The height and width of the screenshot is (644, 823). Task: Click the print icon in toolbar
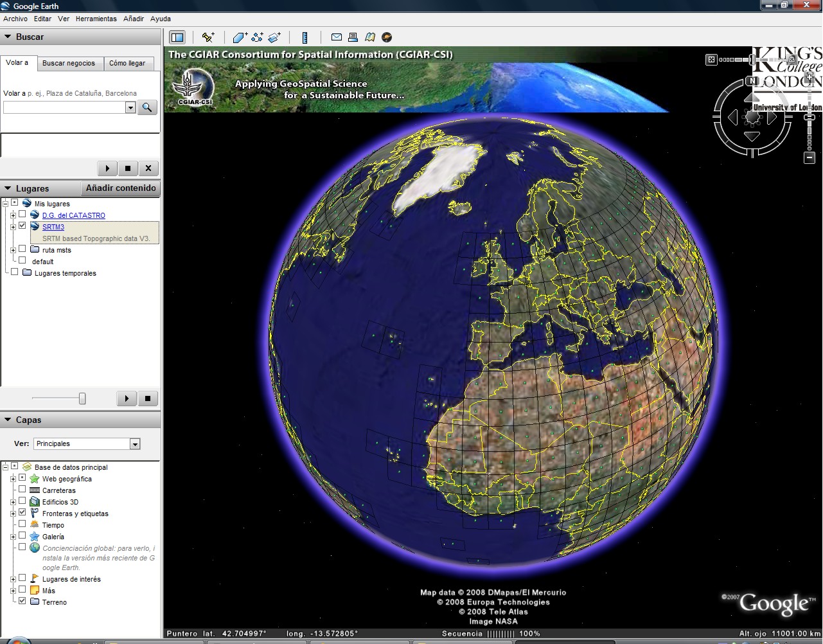pos(353,37)
